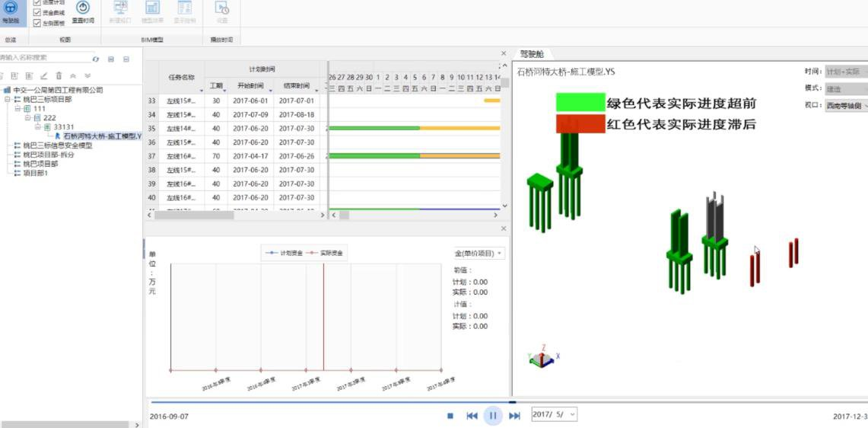This screenshot has width=868, height=428.
Task: Select the 桃巴项目部 tree item
Action: [40, 164]
